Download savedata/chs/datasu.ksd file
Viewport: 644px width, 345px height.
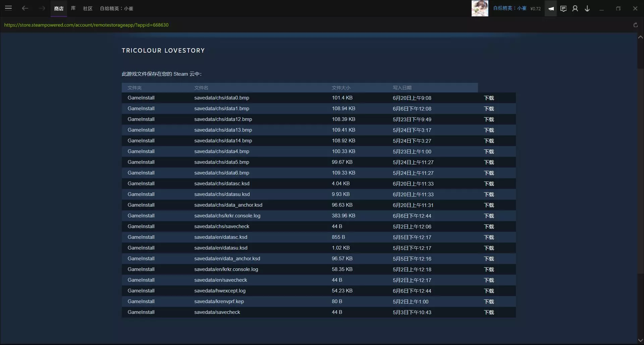489,194
